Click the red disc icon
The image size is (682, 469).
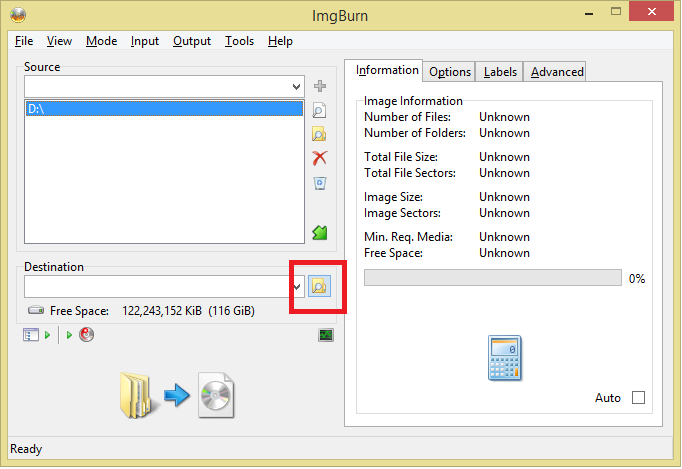click(87, 335)
